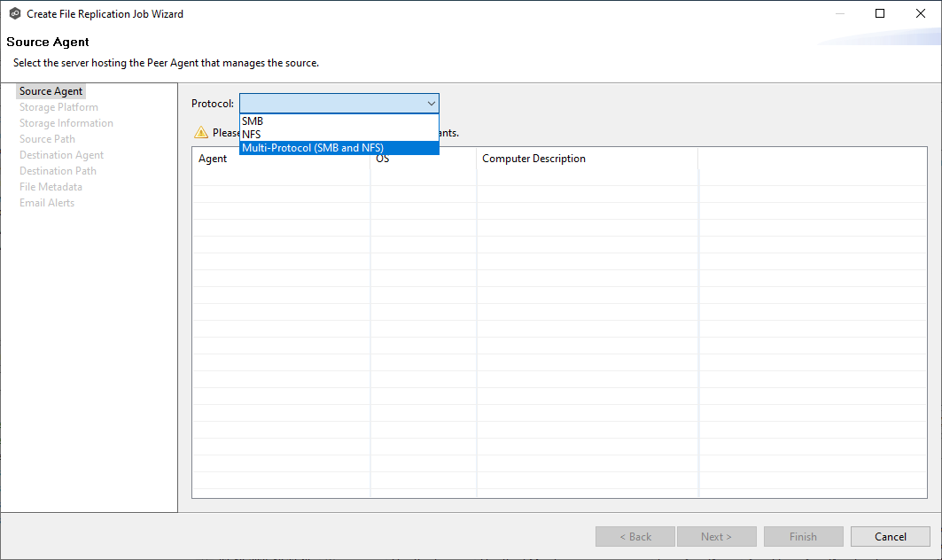Screen dimensions: 942x560
Task: Expand the Protocol dropdown arrow
Action: click(x=431, y=104)
